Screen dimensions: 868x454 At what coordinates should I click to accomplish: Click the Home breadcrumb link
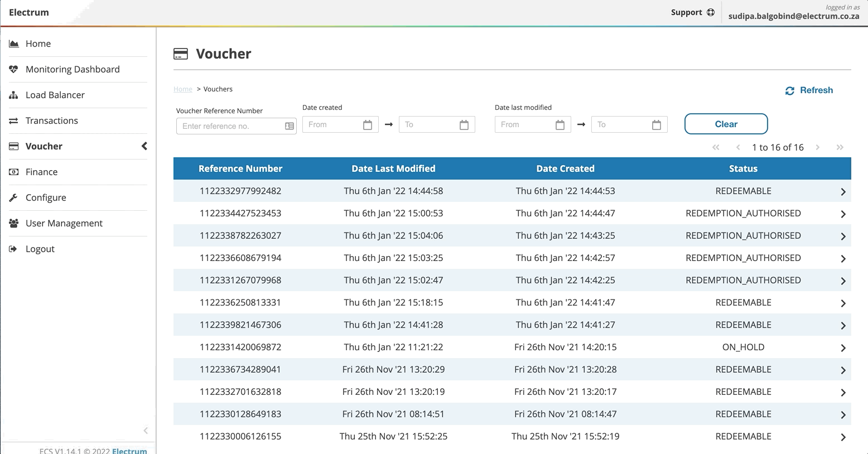click(182, 89)
